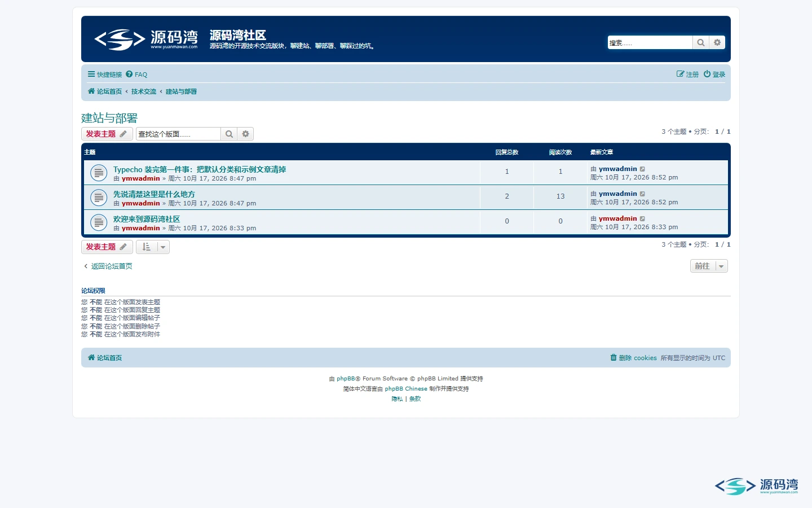Image resolution: width=812 pixels, height=508 pixels.
Task: Click the 源码湾 logo in header
Action: 146,39
